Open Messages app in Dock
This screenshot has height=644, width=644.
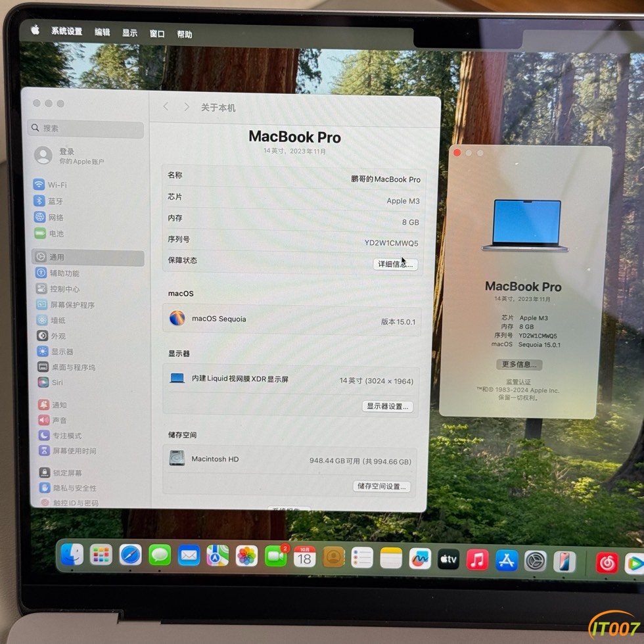(x=160, y=555)
